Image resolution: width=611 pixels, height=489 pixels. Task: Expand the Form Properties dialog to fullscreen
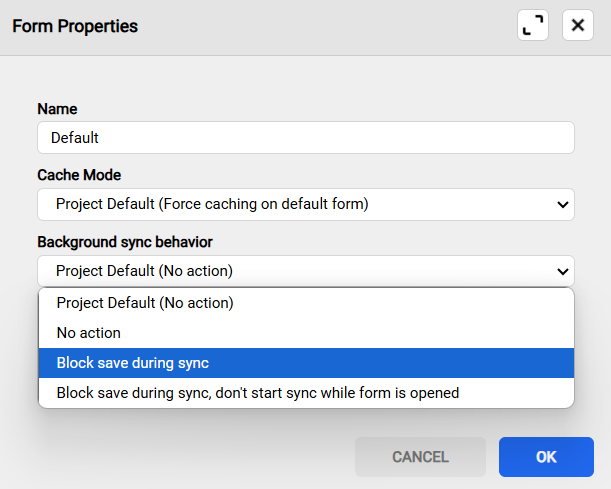point(533,26)
